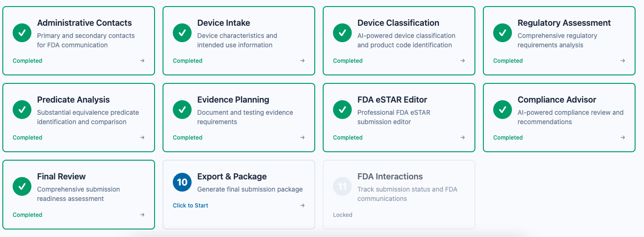This screenshot has width=644, height=237.
Task: Click the Device Intake checkmark icon
Action: click(182, 33)
